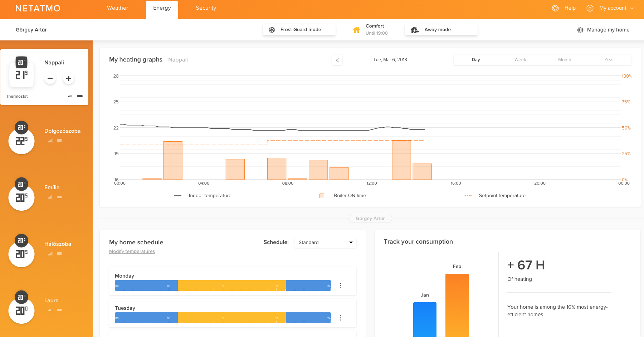644x337 pixels.
Task: Click Dolgozószoba battery icon
Action: click(59, 141)
